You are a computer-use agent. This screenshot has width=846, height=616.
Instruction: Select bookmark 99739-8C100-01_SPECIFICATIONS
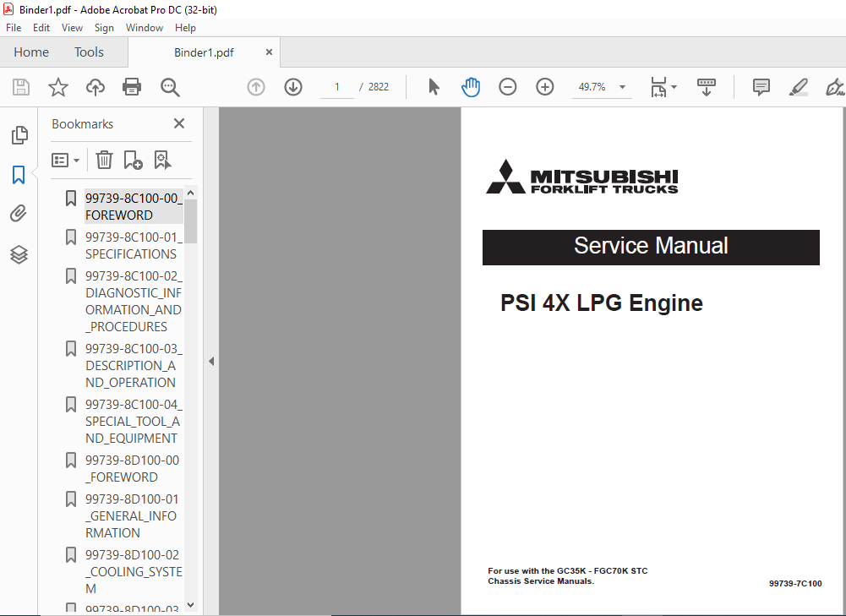click(134, 245)
